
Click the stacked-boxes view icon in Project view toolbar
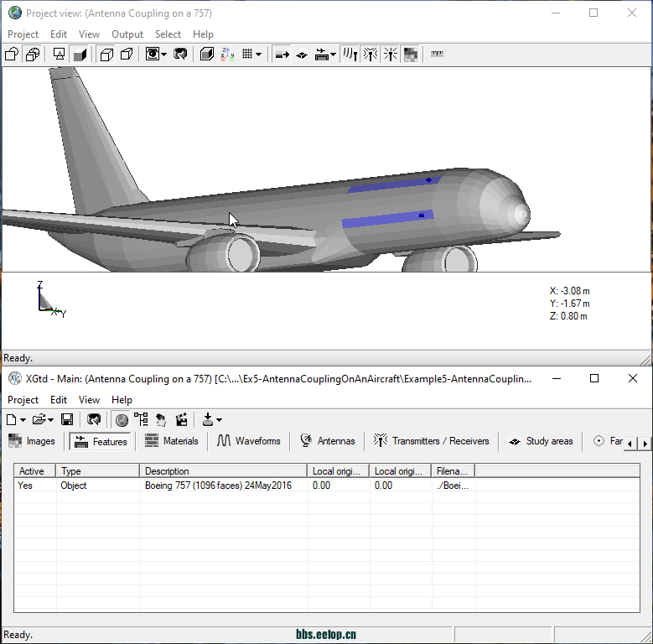[33, 55]
